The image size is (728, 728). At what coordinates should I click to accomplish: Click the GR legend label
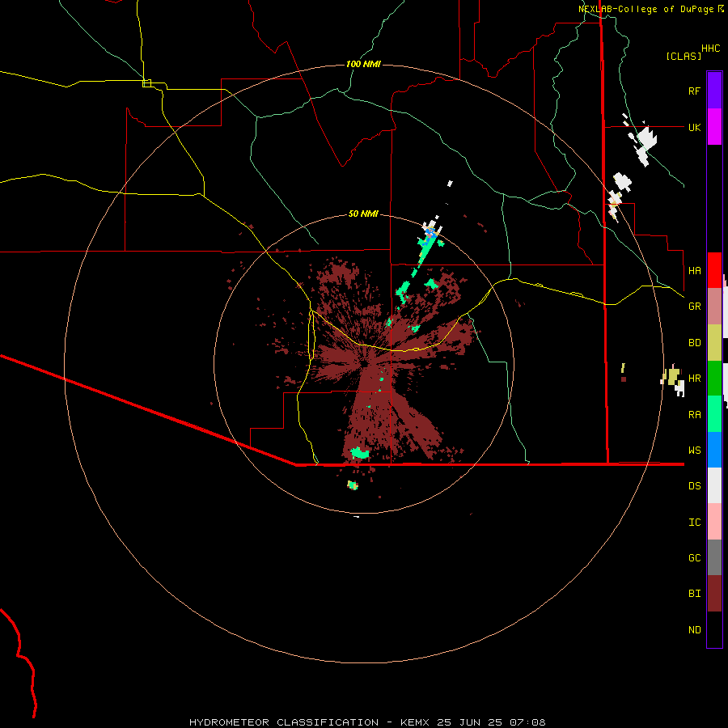[x=694, y=307]
